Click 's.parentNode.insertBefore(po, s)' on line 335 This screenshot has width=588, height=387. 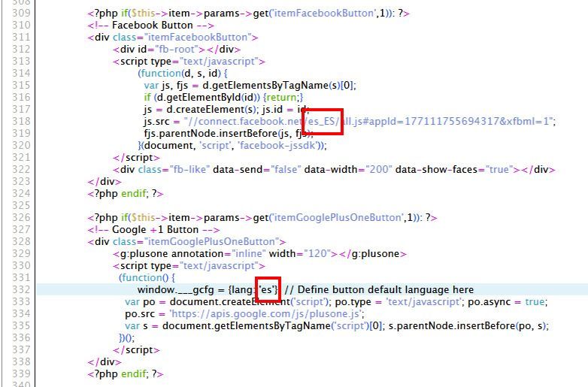467,325
